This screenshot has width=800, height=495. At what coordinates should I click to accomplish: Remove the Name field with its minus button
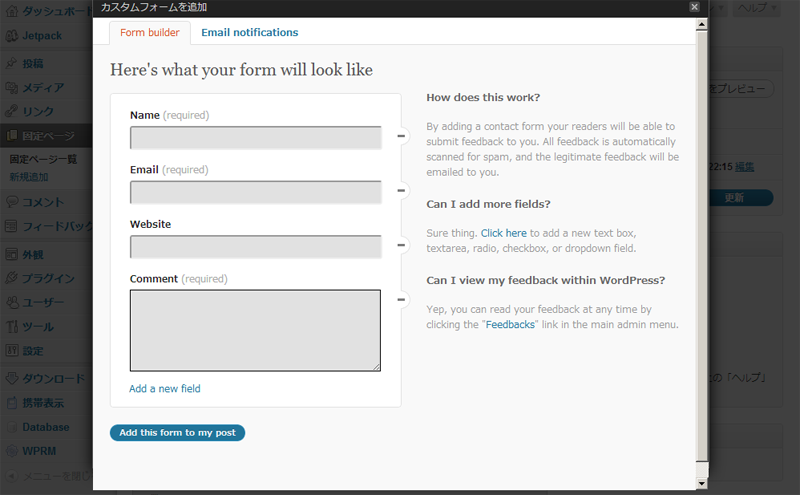pos(402,136)
